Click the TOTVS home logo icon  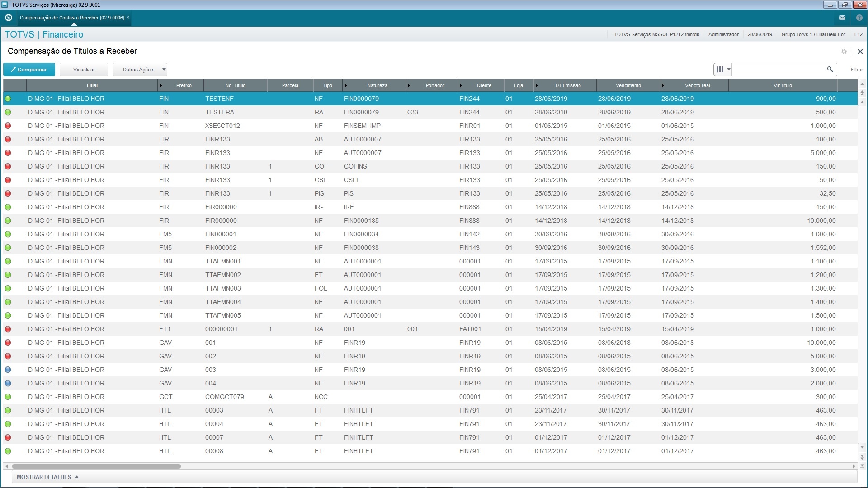(8, 18)
